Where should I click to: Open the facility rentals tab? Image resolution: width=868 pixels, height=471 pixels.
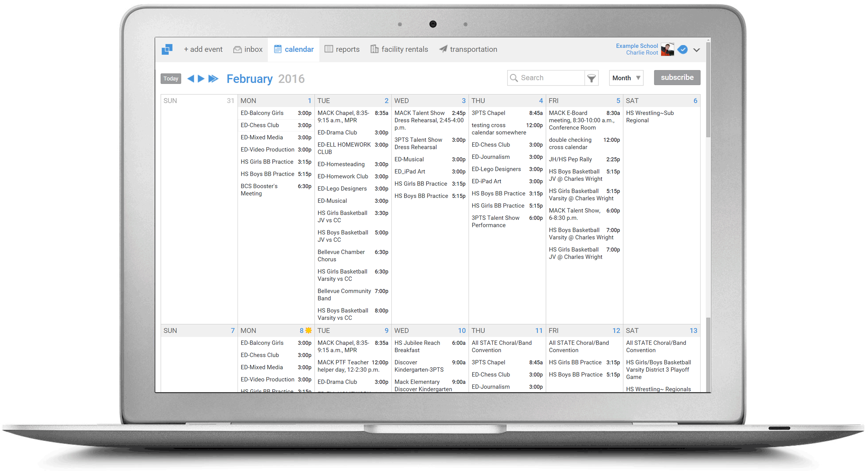[399, 49]
